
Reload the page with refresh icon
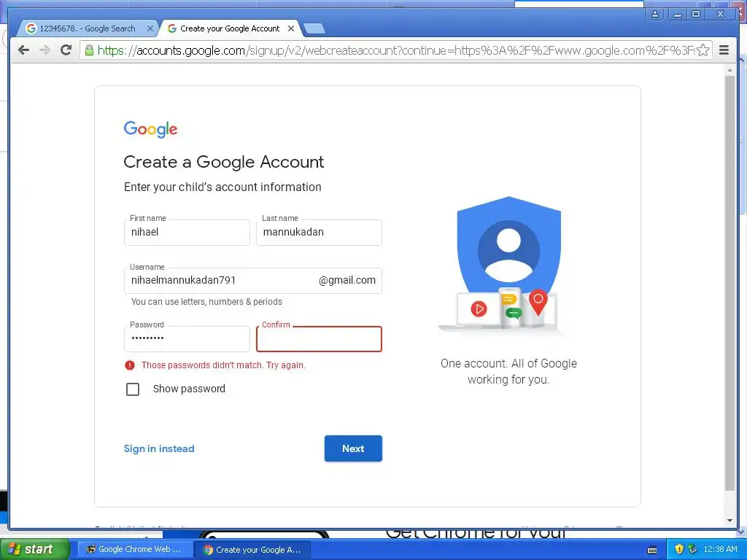[66, 50]
